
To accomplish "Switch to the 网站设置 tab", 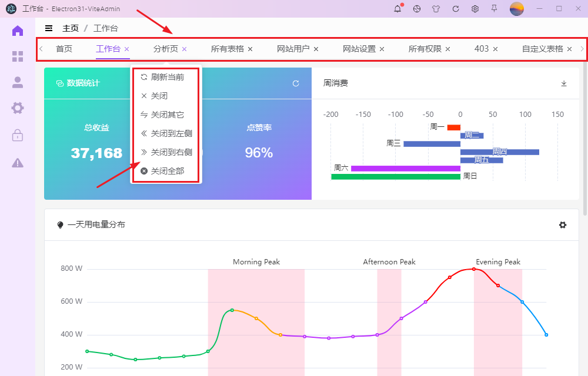I will pyautogui.click(x=359, y=49).
